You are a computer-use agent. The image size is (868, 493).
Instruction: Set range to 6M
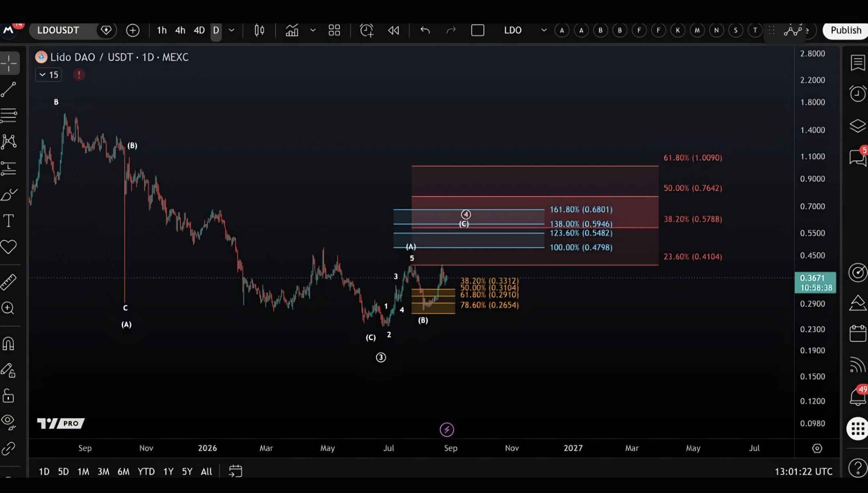tap(123, 471)
